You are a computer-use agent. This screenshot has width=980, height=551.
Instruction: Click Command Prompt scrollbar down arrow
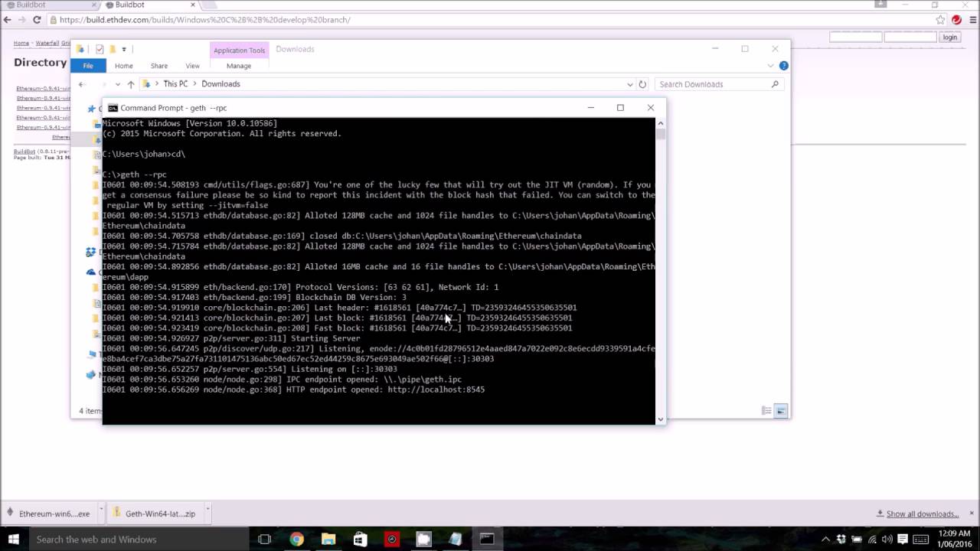pos(660,419)
